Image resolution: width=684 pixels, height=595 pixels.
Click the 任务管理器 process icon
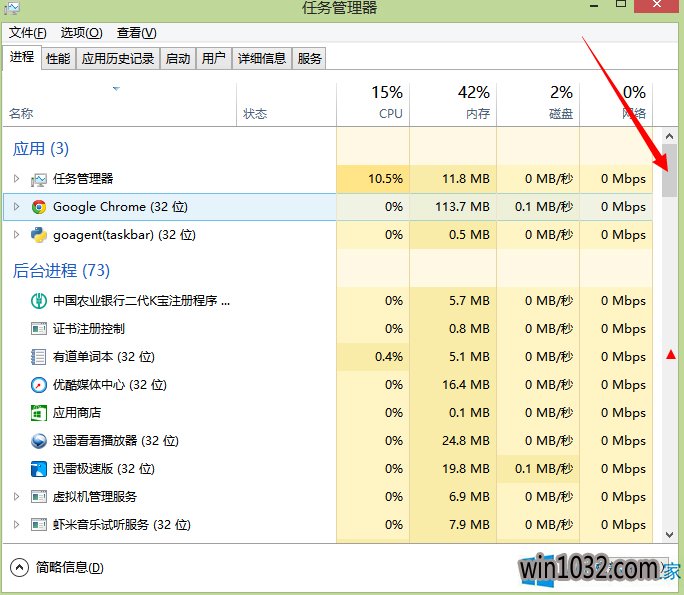(39, 179)
